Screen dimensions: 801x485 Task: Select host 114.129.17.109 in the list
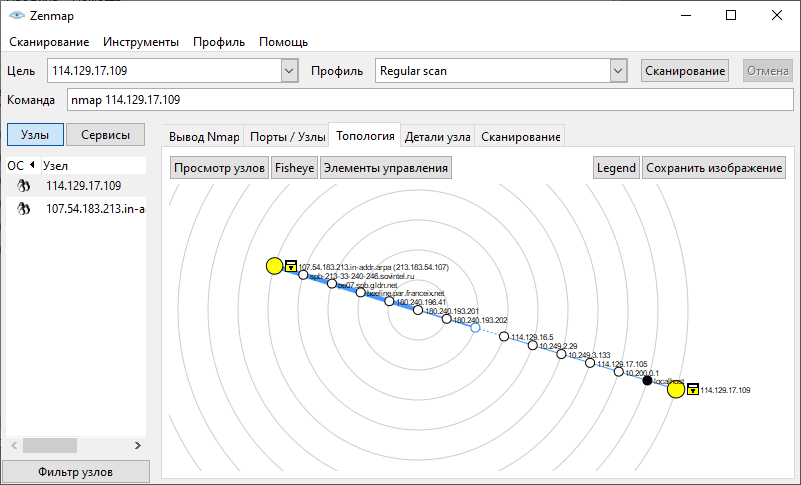click(x=83, y=186)
